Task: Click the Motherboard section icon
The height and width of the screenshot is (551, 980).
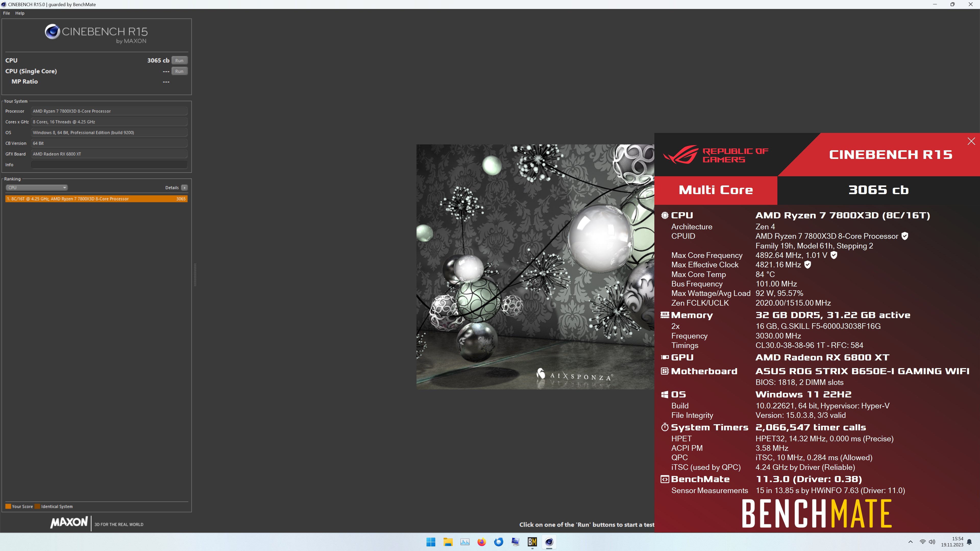Action: click(665, 371)
